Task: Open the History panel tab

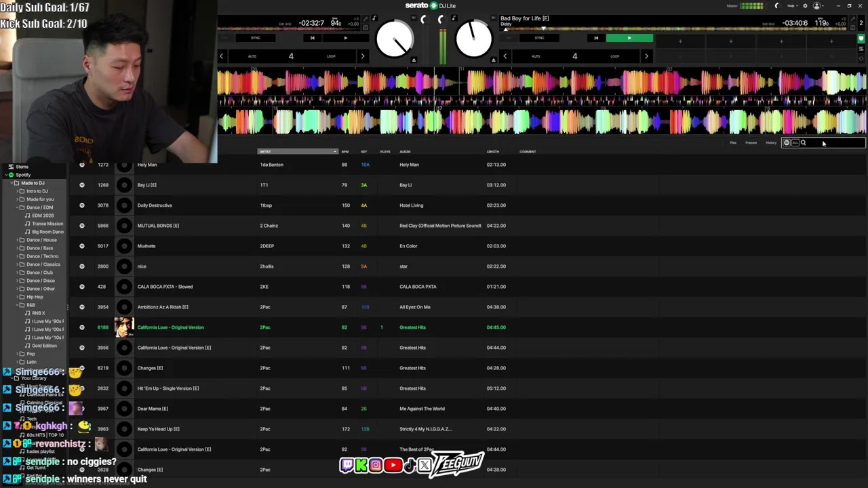Action: point(771,143)
